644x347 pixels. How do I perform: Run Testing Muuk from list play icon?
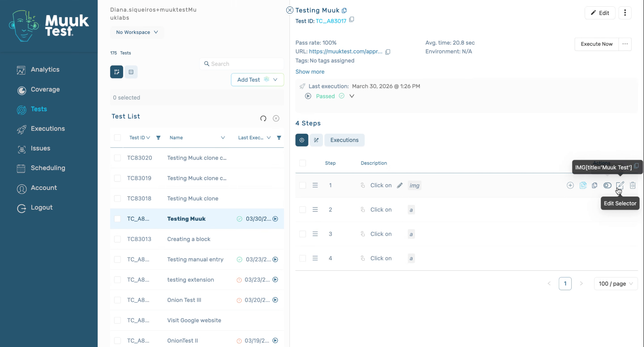tap(275, 219)
